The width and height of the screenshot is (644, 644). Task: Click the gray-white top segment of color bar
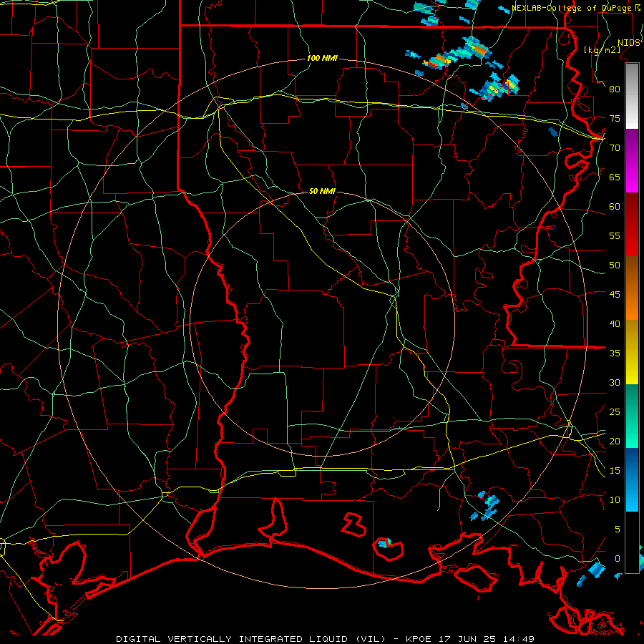[632, 97]
